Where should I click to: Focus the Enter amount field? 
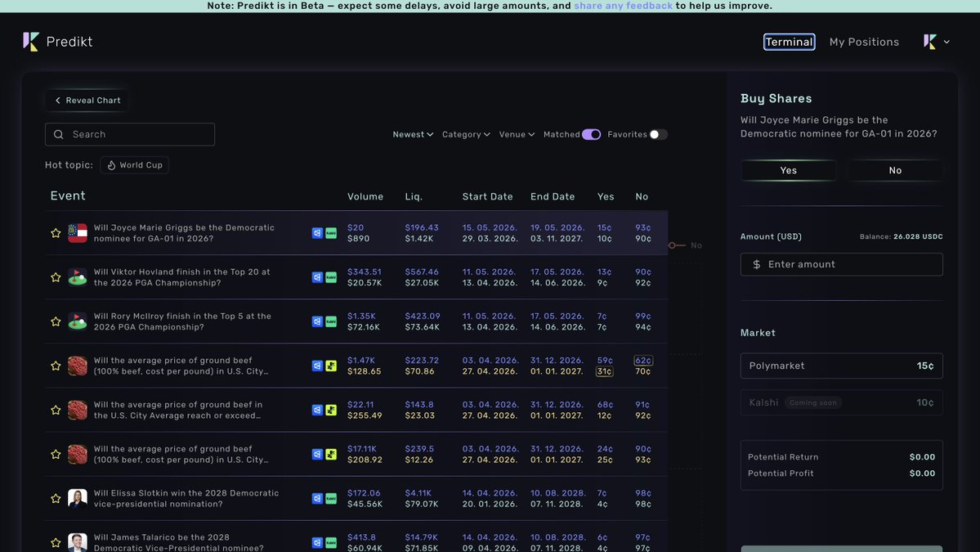click(841, 264)
